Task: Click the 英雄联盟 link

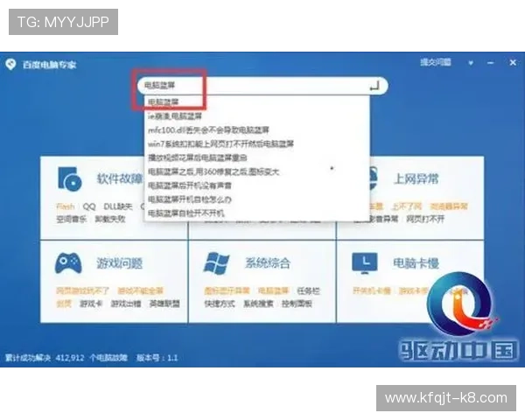Action: [x=164, y=304]
